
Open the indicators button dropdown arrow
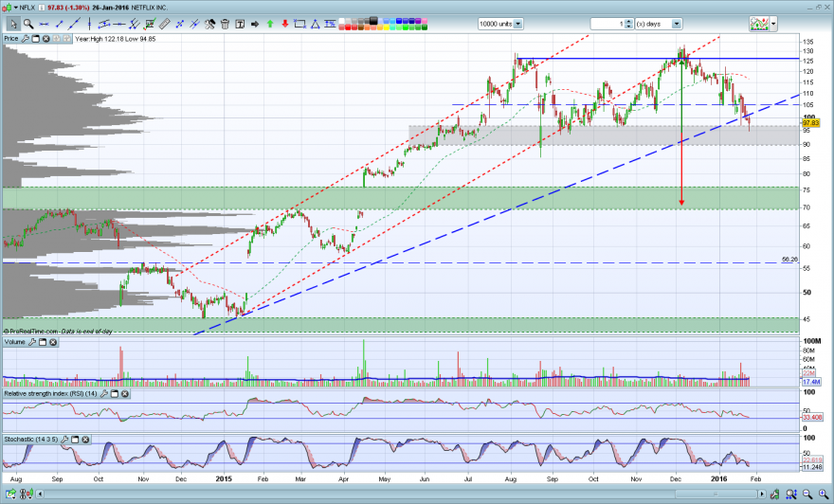click(x=774, y=24)
